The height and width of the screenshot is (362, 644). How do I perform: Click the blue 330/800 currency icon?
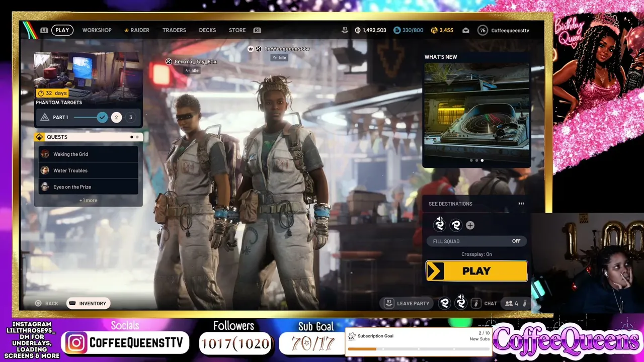[x=397, y=30]
